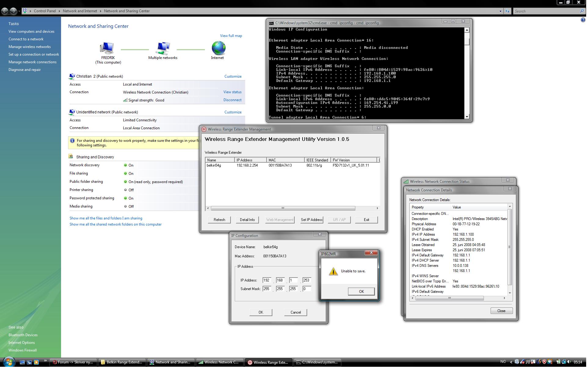Click the FREDRIK This computer icon
The height and width of the screenshot is (368, 588).
107,48
